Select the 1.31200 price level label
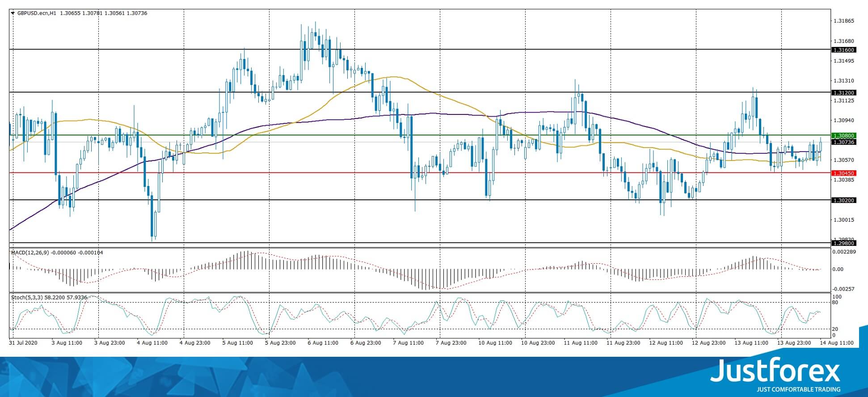 (843, 93)
